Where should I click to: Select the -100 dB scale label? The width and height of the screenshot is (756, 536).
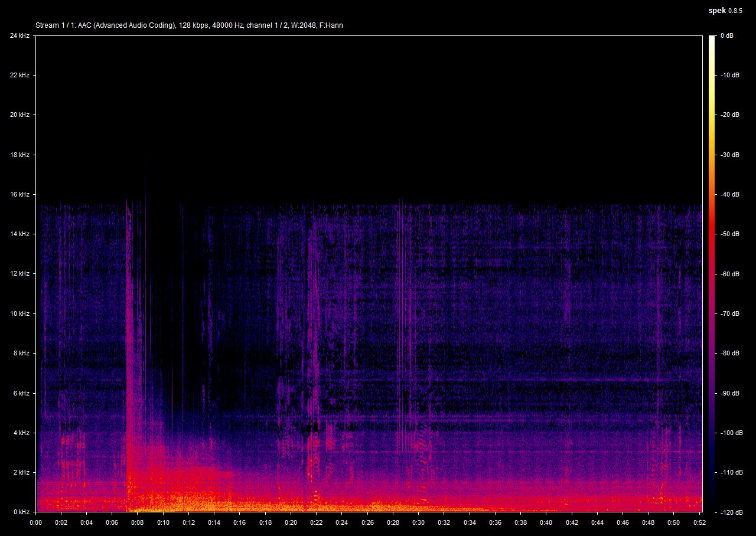point(731,433)
